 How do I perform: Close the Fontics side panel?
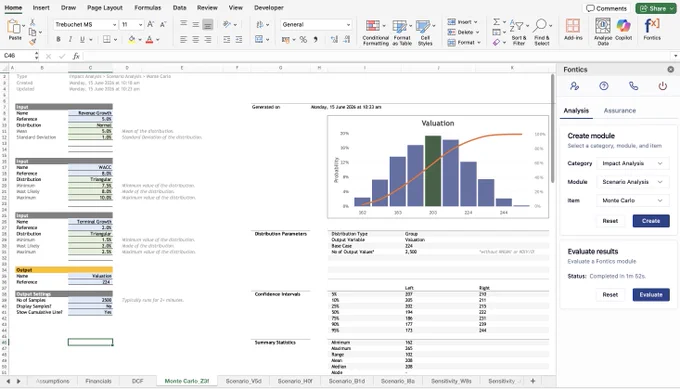670,69
